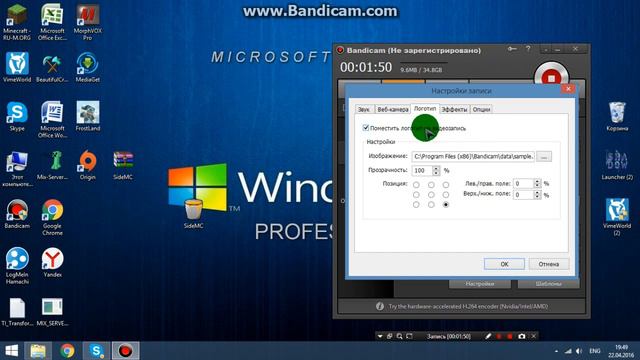Stop recording with the big red button
This screenshot has height=360, width=640.
[x=551, y=78]
